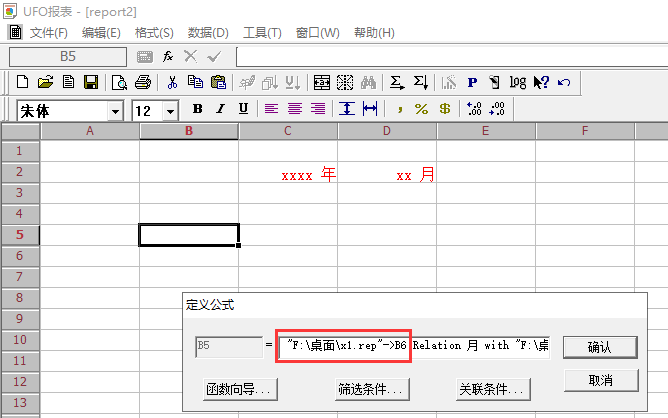Click the formula bar edit field
The height and width of the screenshot is (418, 668).
[452, 57]
